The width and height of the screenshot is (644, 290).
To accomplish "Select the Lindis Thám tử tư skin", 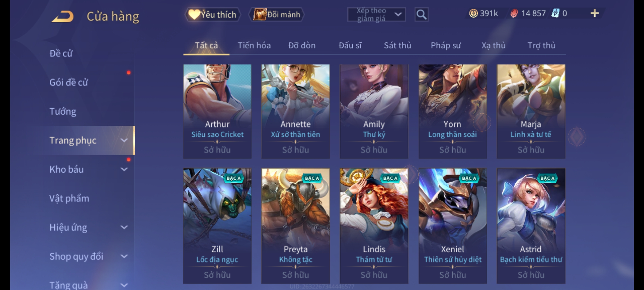I will tap(374, 226).
